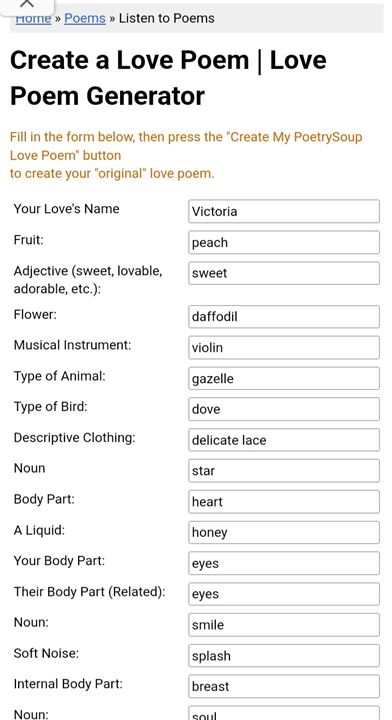Screen dimensions: 392x720
Task: Open the Poems breadcrumb link
Action: [85, 18]
